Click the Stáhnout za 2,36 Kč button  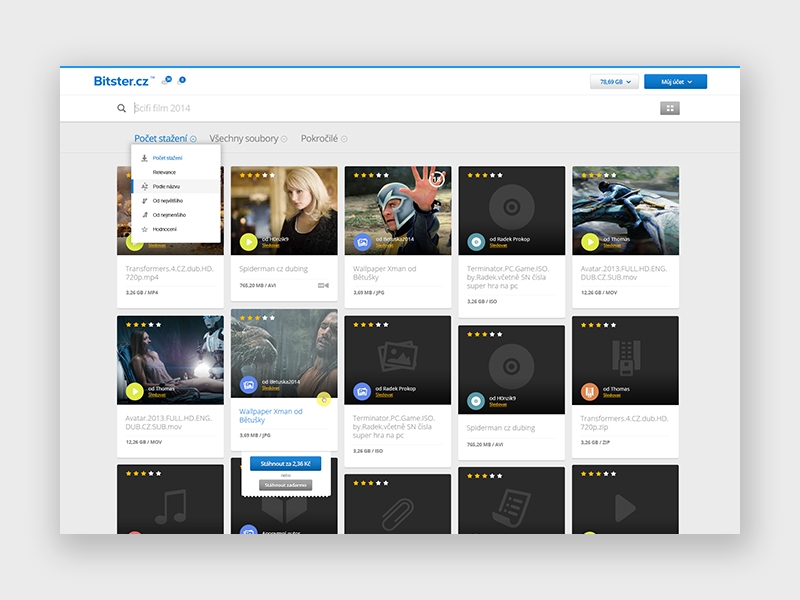284,464
